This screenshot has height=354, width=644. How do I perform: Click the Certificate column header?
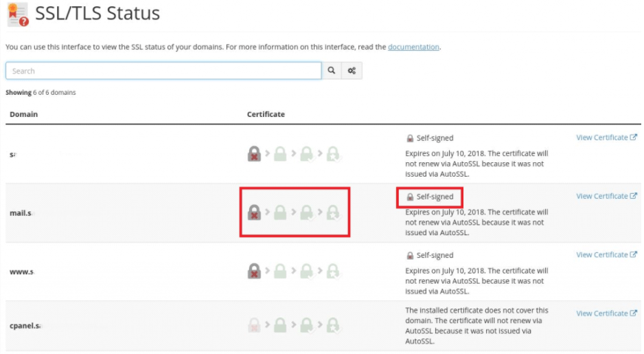[266, 114]
